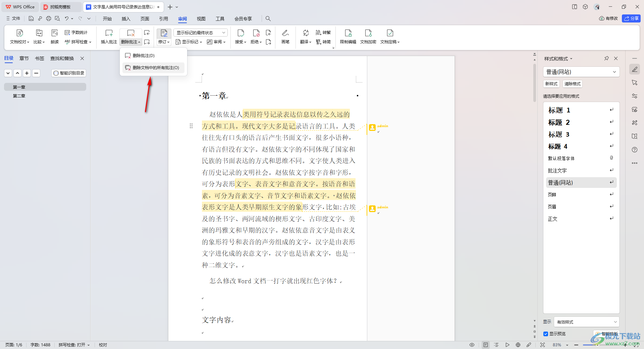
Task: Click the 分享 share button
Action: [631, 18]
